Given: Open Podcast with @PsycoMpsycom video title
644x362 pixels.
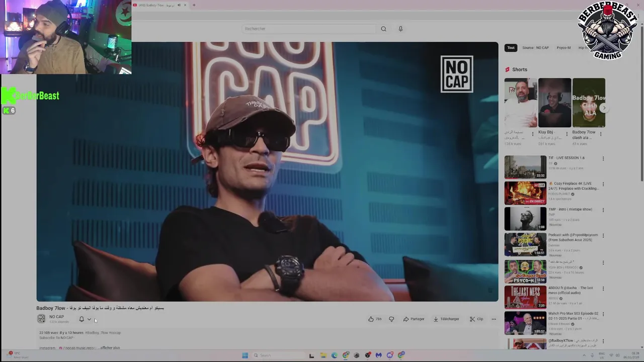Looking at the screenshot, I should 573,237.
